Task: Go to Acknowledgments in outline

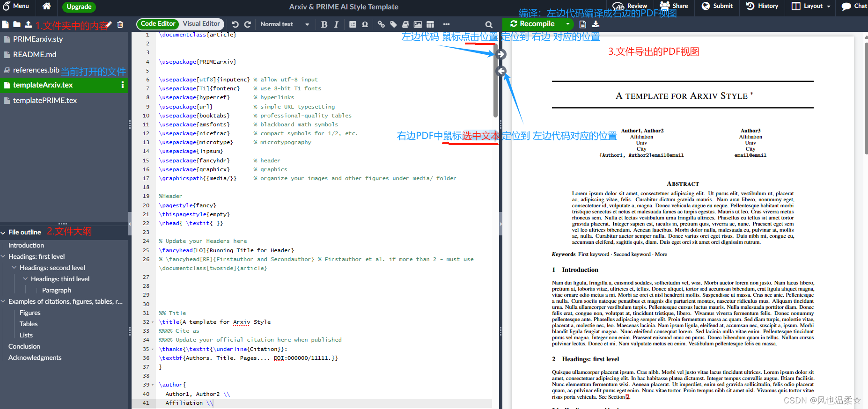Action: [35, 358]
